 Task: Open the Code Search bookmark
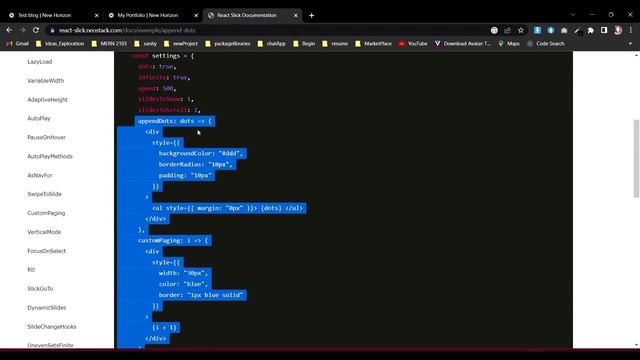tap(546, 44)
